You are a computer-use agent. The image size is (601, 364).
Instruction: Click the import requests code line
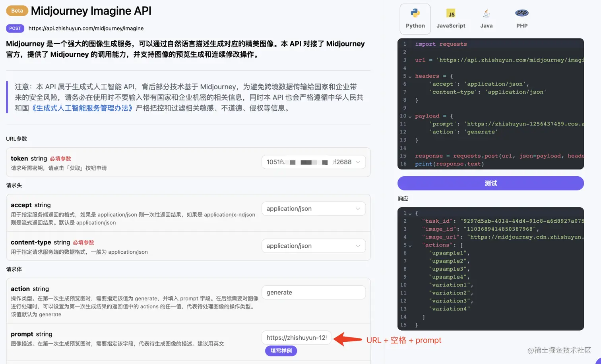441,44
